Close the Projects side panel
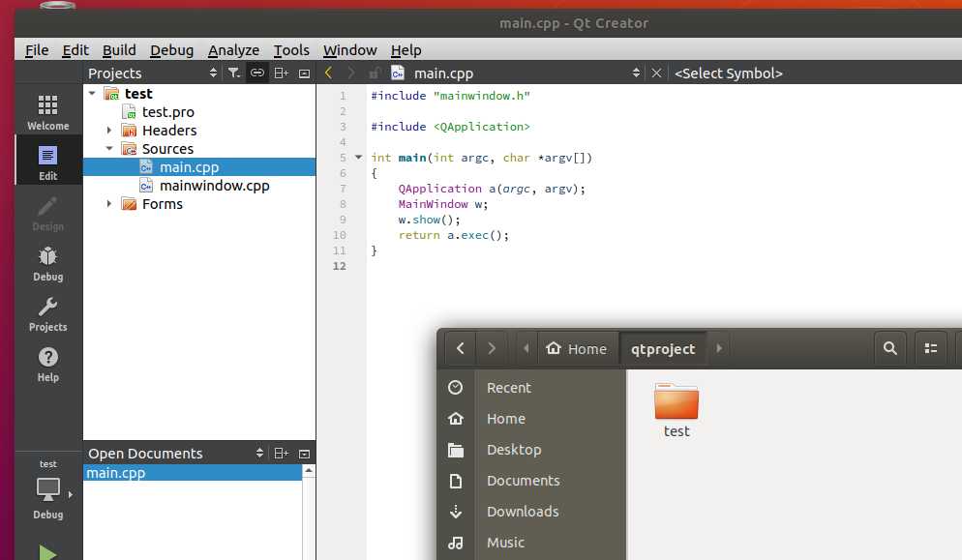This screenshot has width=962, height=560. click(304, 74)
